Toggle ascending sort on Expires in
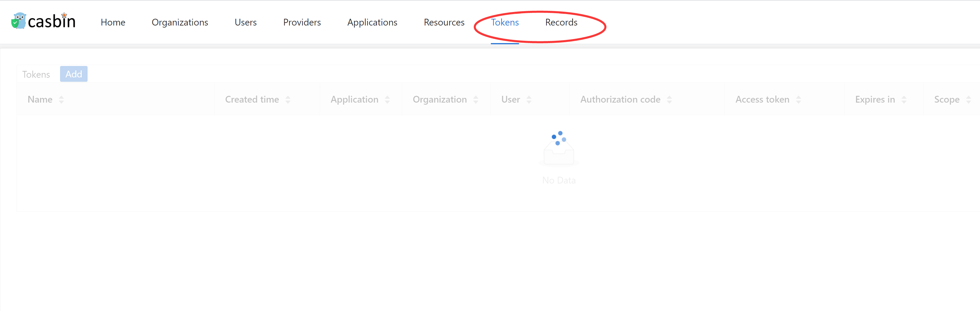This screenshot has height=311, width=980. 904,99
